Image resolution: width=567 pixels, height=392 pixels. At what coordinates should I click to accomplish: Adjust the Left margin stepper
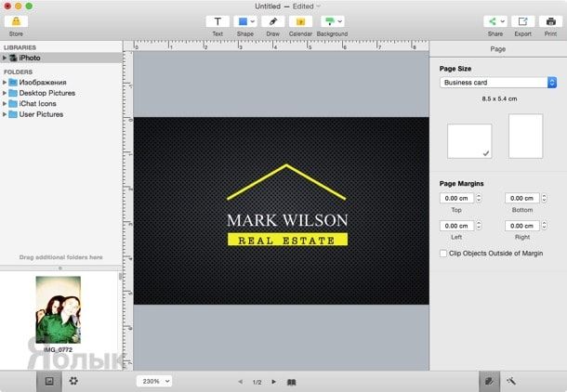[479, 226]
